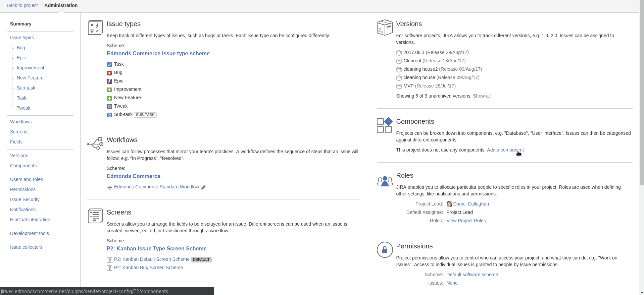This screenshot has height=295, width=644.
Task: Open Versions in the sidebar
Action: (x=19, y=156)
